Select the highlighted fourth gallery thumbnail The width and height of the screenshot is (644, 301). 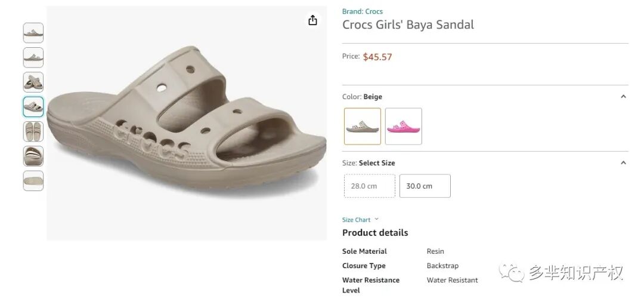tap(33, 107)
